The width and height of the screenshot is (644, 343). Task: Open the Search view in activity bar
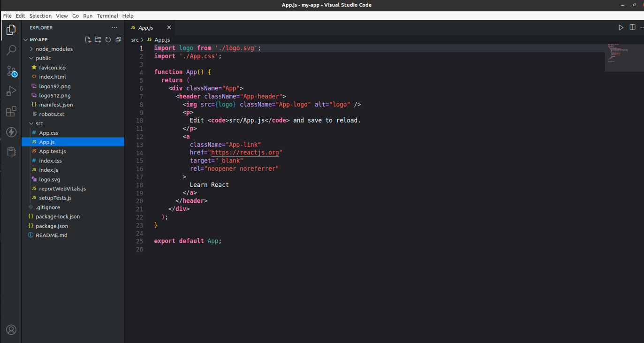point(11,50)
